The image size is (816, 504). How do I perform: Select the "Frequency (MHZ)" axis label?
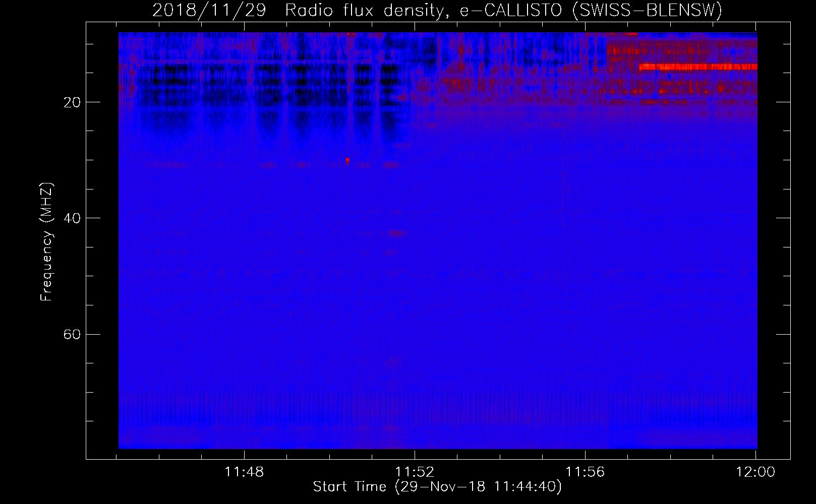coord(46,242)
